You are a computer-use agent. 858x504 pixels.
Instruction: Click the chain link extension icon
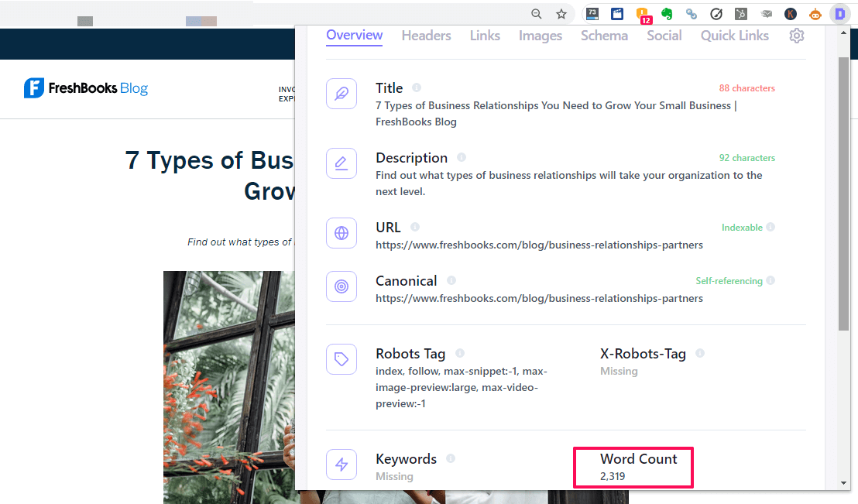coord(692,14)
